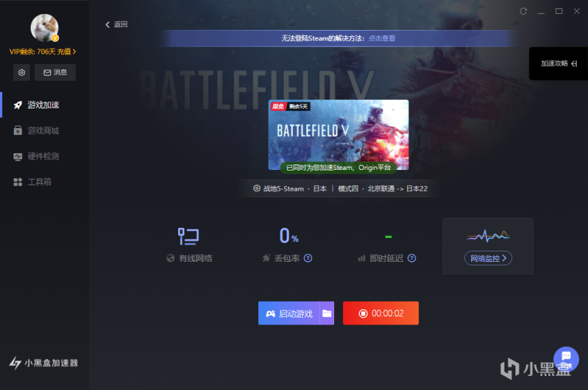Viewport: 588px width, 390px height.
Task: Click the refresh icon in title bar
Action: [523, 11]
